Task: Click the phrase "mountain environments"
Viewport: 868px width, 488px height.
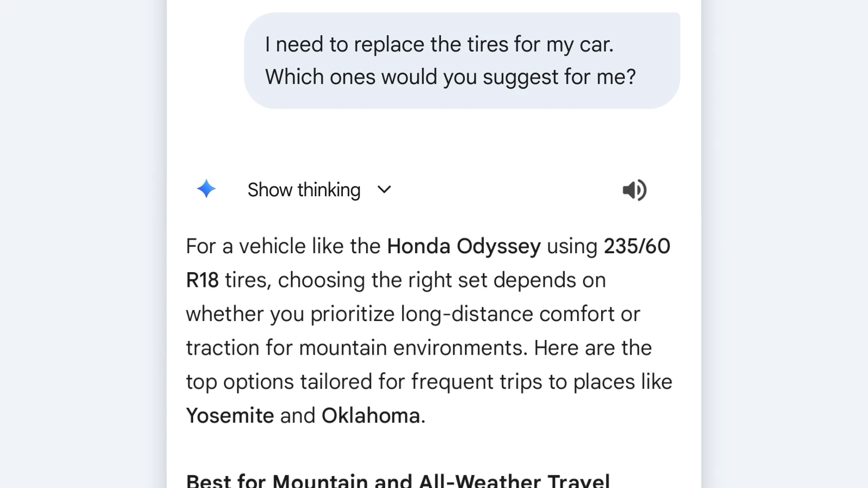Action: (413, 348)
